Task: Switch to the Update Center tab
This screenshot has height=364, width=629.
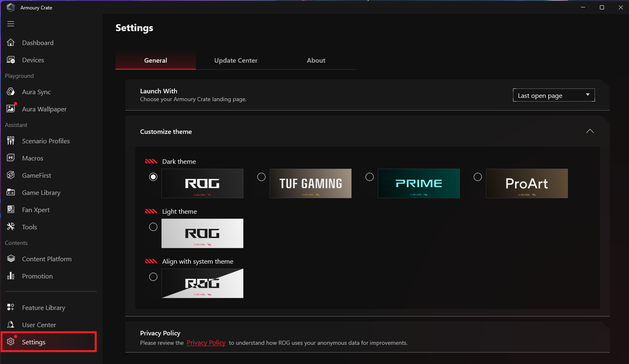Action: pos(236,60)
